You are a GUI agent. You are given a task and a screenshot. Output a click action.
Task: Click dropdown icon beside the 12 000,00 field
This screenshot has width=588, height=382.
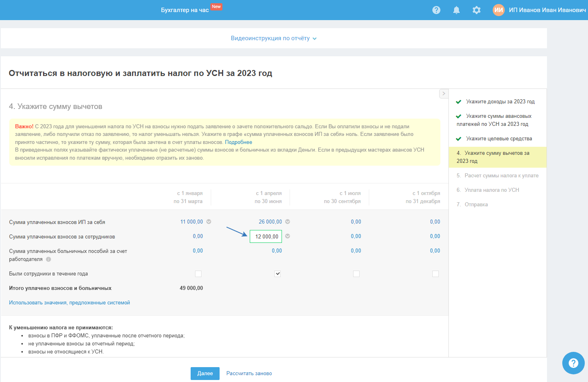[288, 236]
